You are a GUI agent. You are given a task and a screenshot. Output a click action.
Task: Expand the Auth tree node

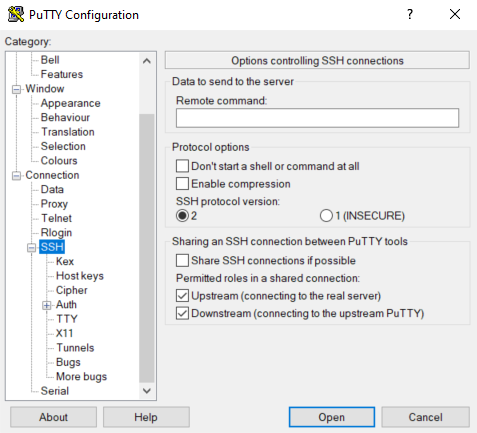coord(47,305)
